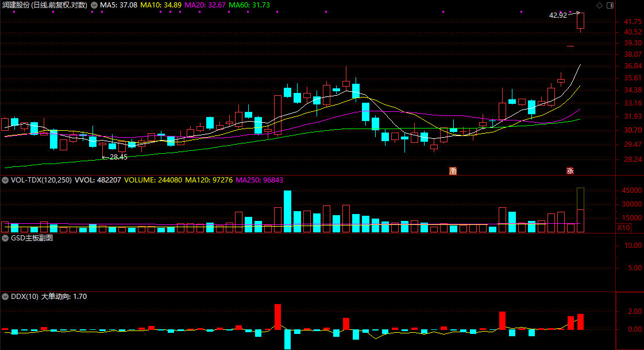Click the orange '激' event marker
Image resolution: width=644 pixels, height=350 pixels.
[x=453, y=170]
